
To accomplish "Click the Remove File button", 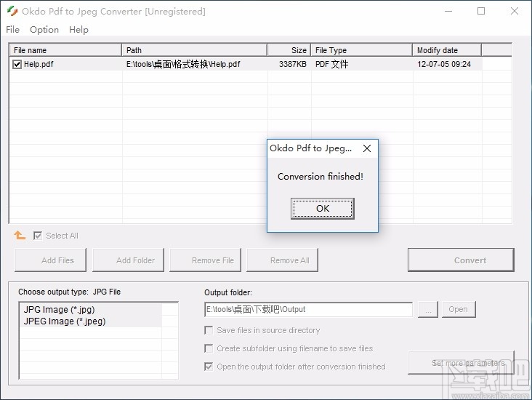I will click(x=205, y=260).
